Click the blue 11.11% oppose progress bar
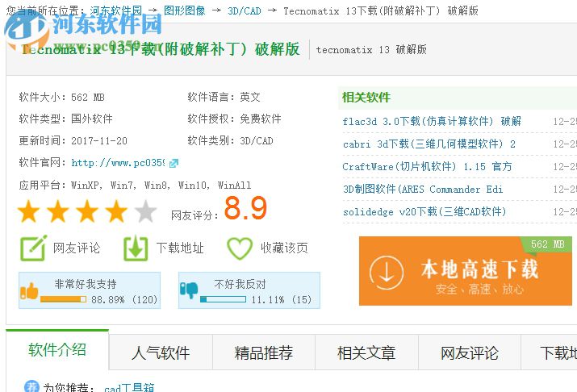577x392 pixels. 223,299
